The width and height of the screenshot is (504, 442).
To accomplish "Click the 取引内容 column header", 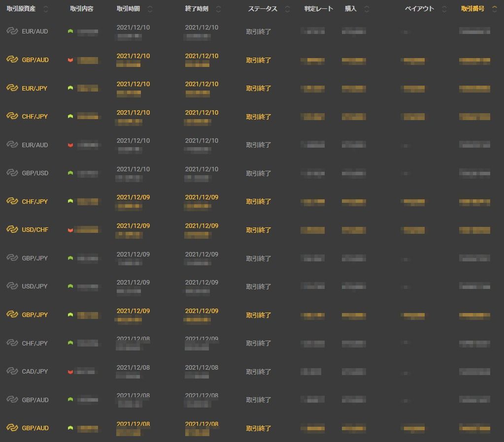I will pyautogui.click(x=83, y=9).
